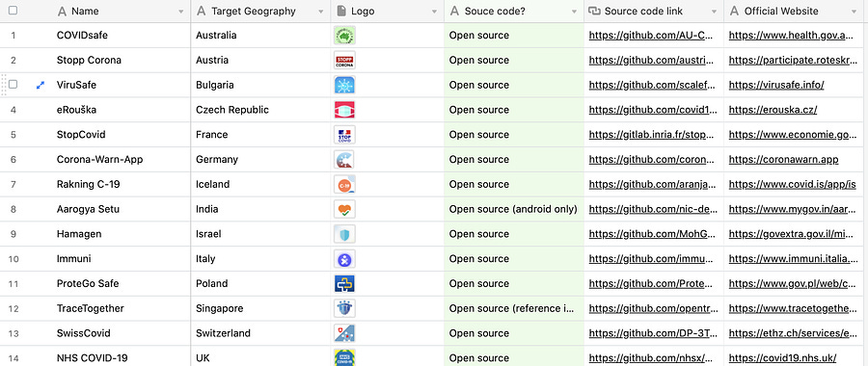The image size is (868, 366).
Task: Click the ViruSafe logo thumbnail
Action: point(344,85)
